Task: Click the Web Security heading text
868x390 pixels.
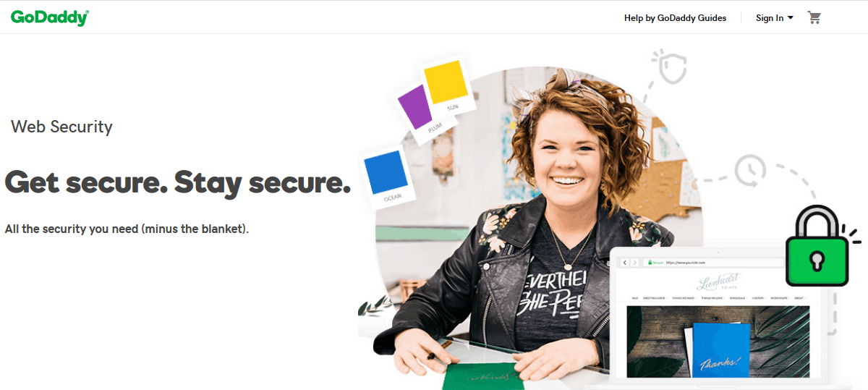Action: coord(61,127)
